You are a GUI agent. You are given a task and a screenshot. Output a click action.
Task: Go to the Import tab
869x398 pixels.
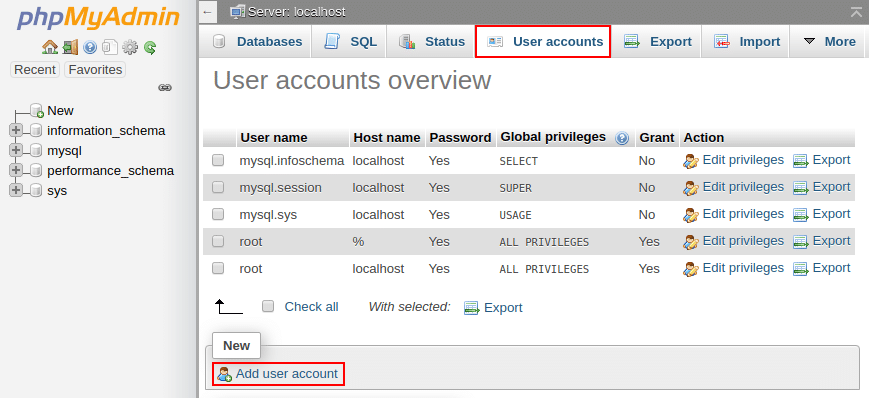pyautogui.click(x=746, y=42)
